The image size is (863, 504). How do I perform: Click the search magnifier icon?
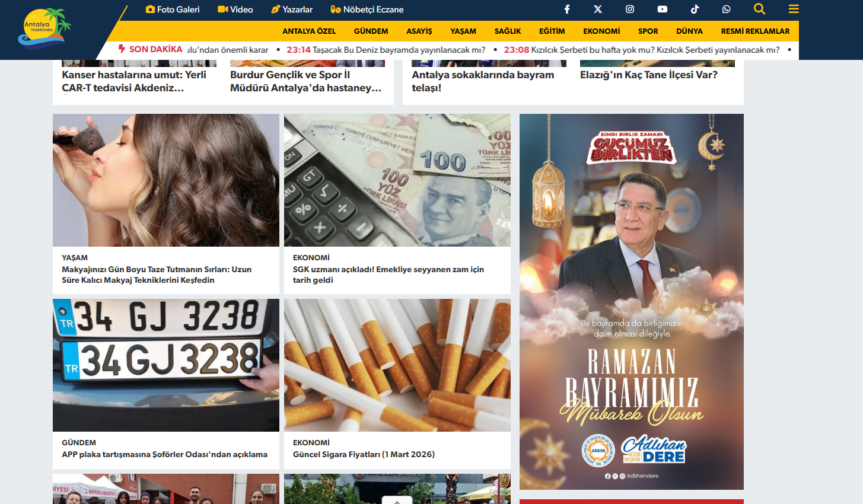point(759,9)
